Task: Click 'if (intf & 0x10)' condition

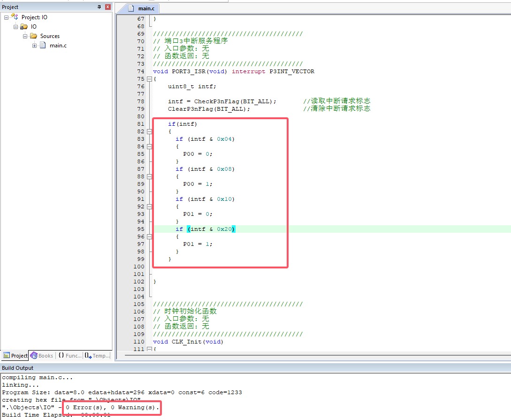Action: tap(205, 199)
